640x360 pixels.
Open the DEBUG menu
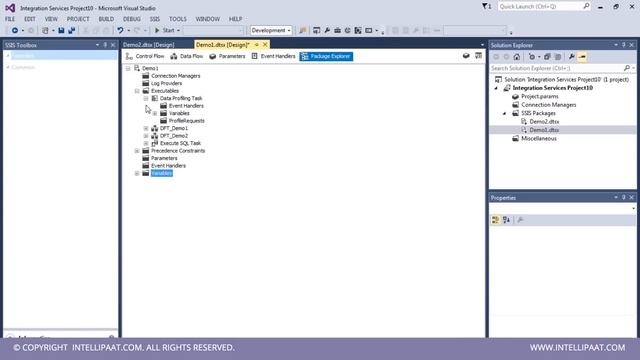(x=131, y=19)
